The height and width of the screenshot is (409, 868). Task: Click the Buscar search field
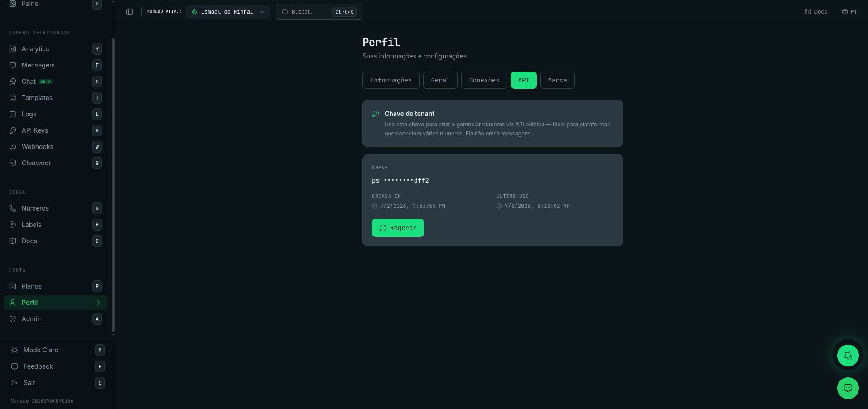point(319,12)
